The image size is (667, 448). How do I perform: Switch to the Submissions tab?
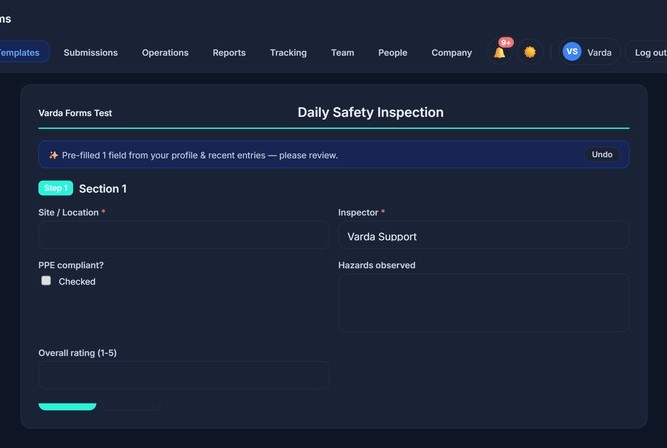tap(91, 52)
